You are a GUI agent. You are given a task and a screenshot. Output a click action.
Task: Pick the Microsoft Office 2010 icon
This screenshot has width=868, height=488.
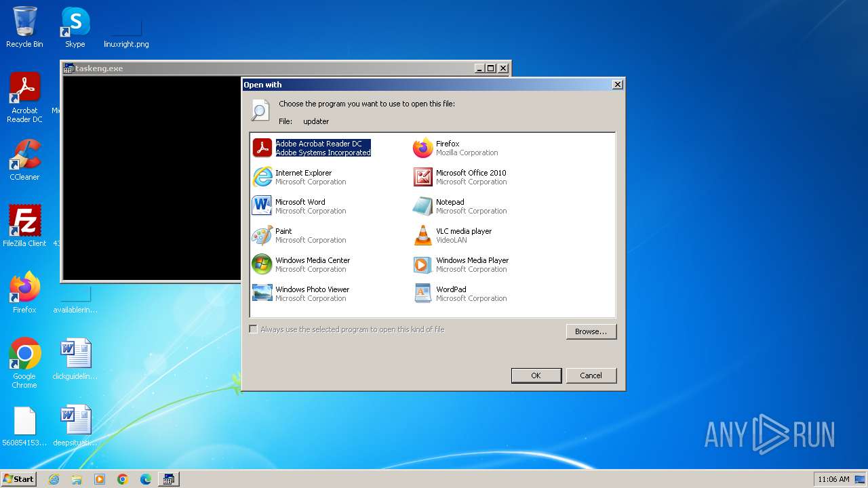[422, 177]
